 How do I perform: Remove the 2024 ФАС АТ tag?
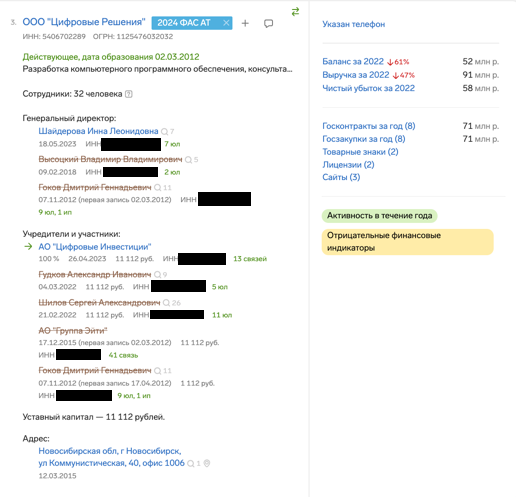(226, 23)
